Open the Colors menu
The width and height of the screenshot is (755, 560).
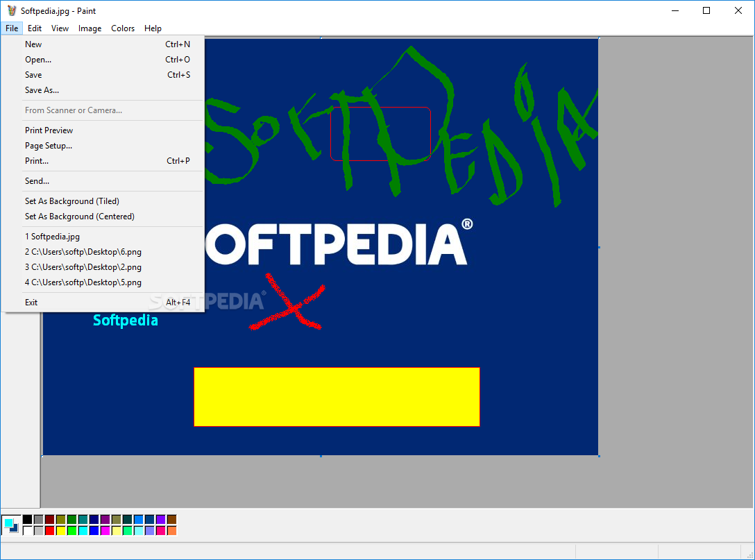click(x=123, y=28)
